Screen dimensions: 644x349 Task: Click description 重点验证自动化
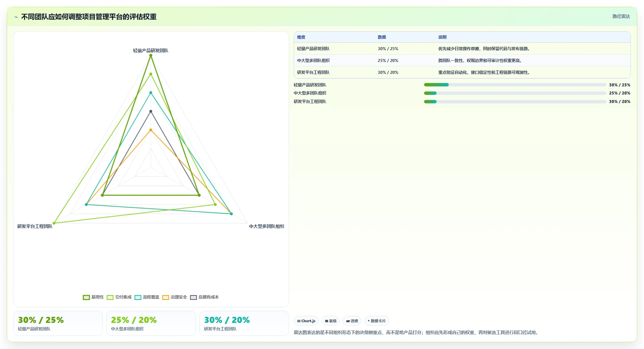[484, 73]
